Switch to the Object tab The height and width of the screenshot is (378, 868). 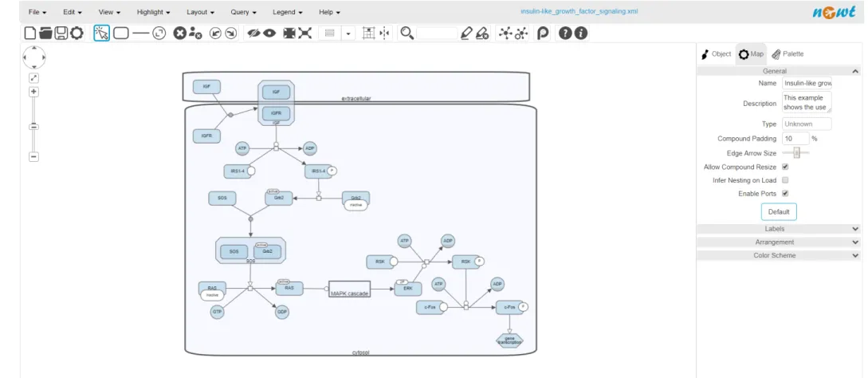click(716, 53)
